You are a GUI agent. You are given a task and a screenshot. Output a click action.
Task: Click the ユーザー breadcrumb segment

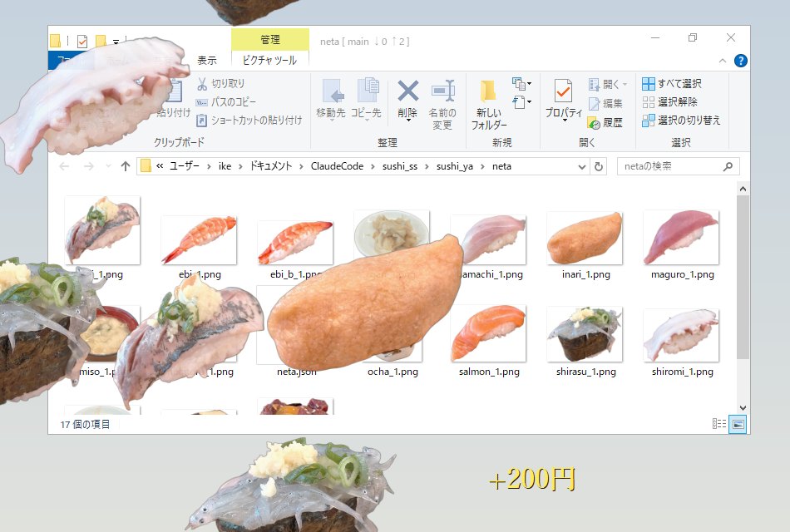185,166
